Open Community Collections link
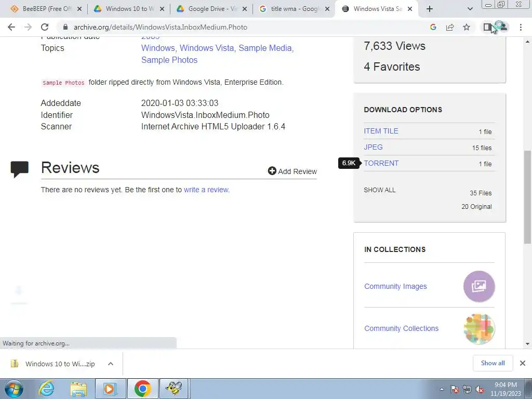Screen dimensions: 532x399 [401, 328]
